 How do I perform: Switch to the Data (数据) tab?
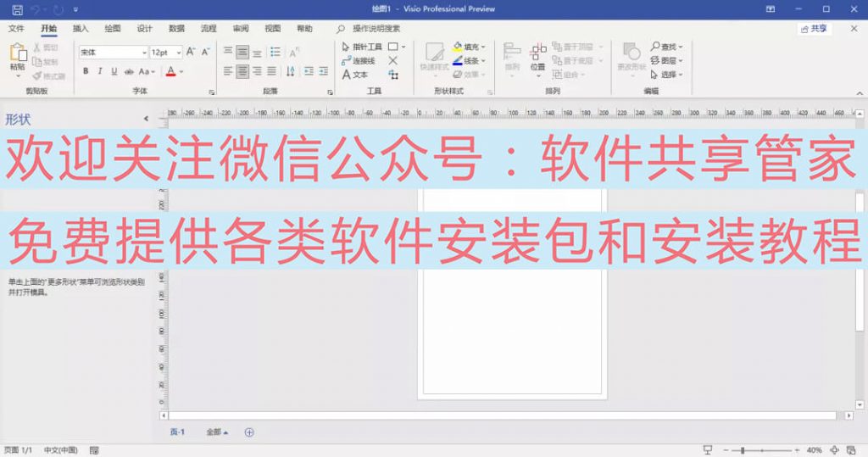pyautogui.click(x=176, y=28)
